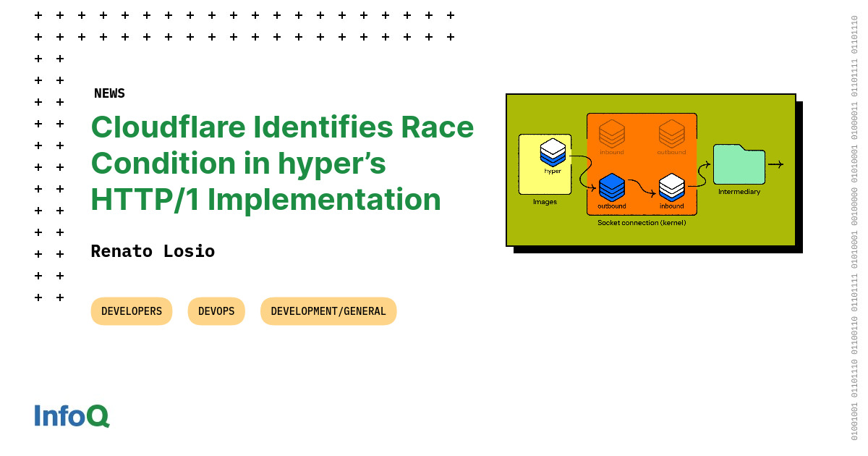The image size is (868, 456).
Task: Open the Cloudflare race condition article headline
Action: 282,164
